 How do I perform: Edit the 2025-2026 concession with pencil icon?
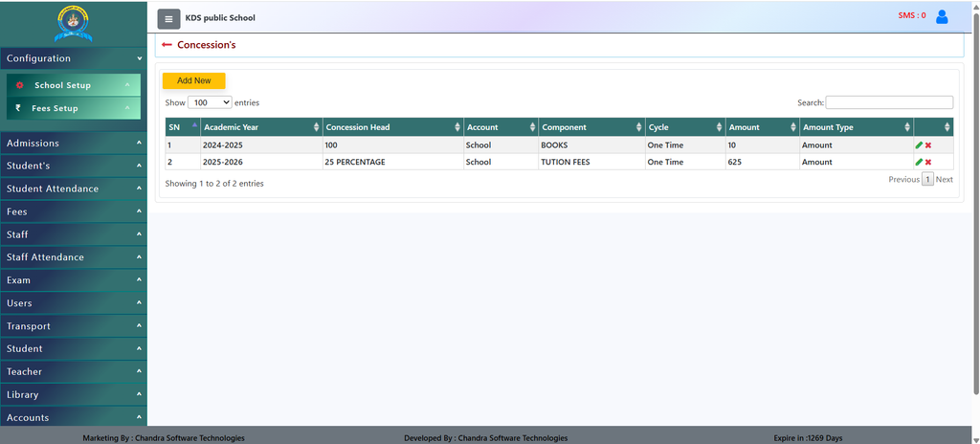[x=919, y=162]
